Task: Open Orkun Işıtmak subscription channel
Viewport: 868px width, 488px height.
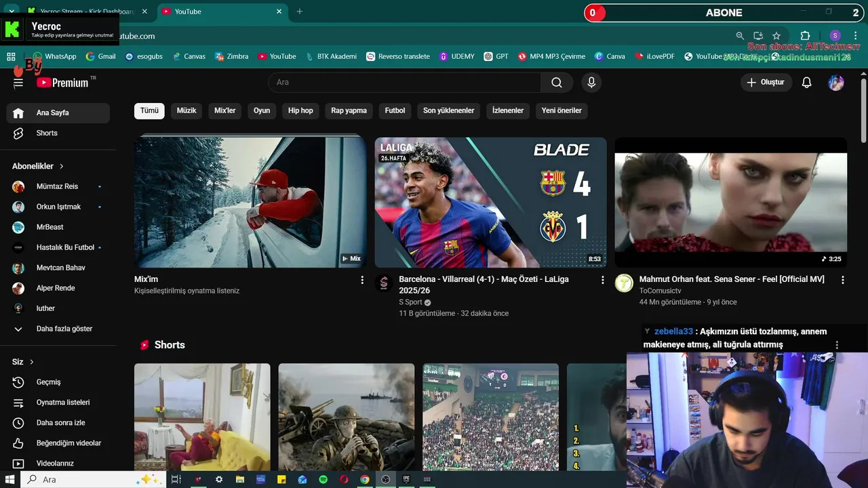Action: (57, 207)
